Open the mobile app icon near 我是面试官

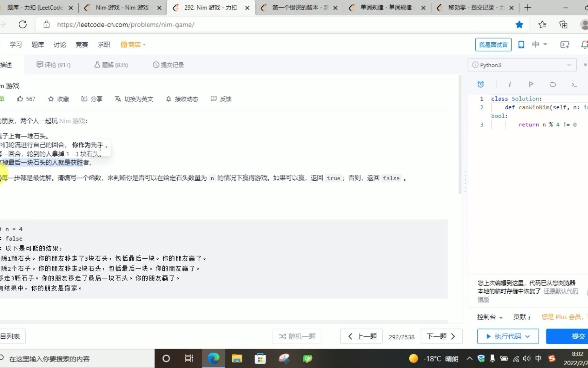521,45
